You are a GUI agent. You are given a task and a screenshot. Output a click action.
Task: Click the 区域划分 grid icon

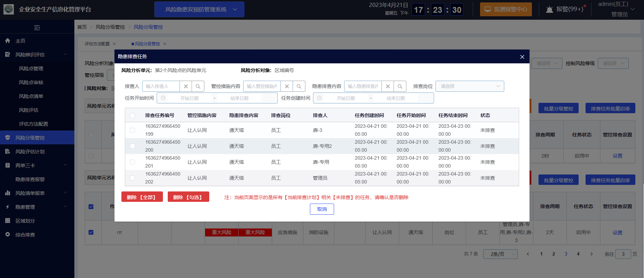click(8, 221)
